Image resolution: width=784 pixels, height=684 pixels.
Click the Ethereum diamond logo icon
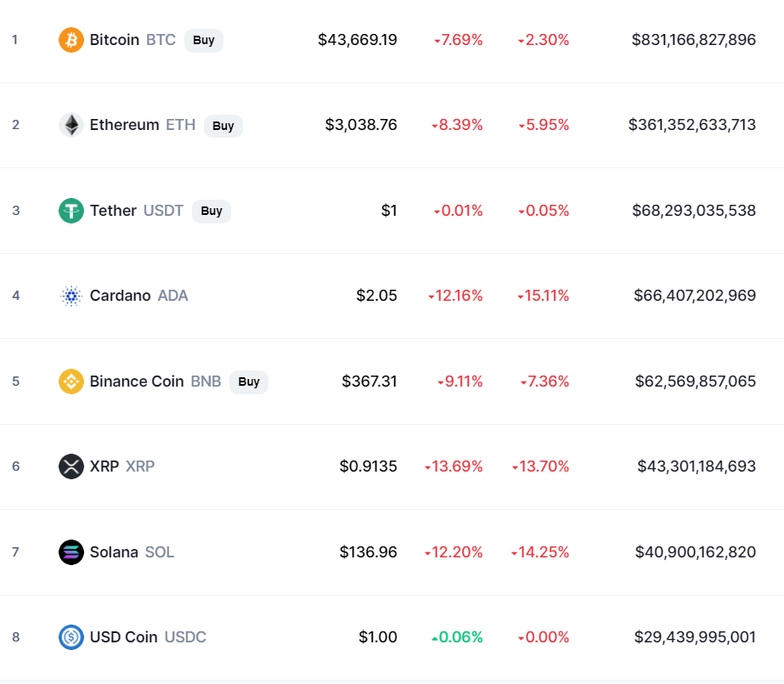coord(71,125)
